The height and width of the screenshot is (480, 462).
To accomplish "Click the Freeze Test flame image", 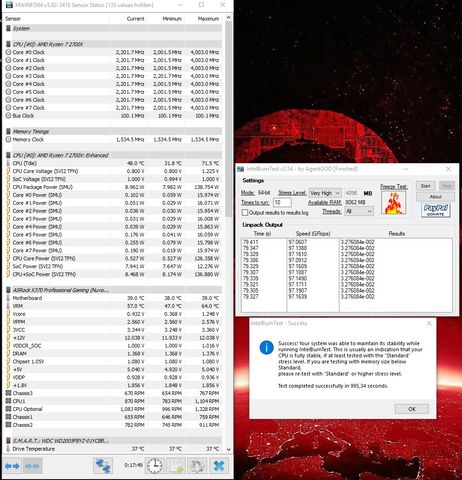I will [394, 203].
